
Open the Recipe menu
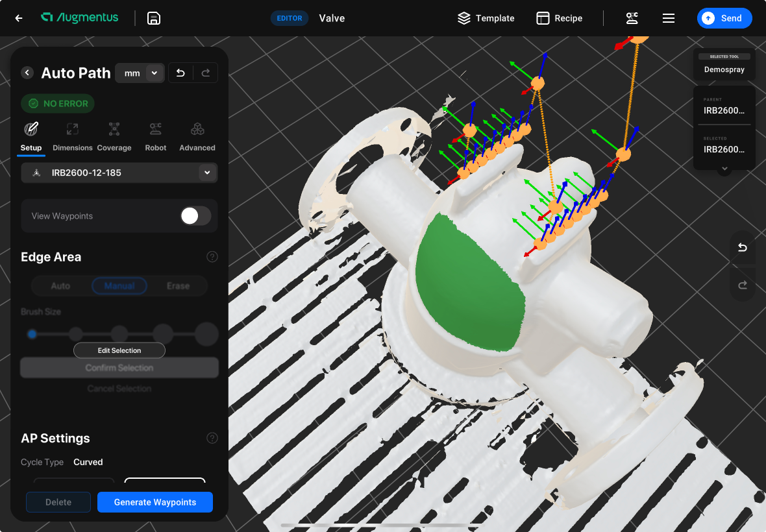559,18
